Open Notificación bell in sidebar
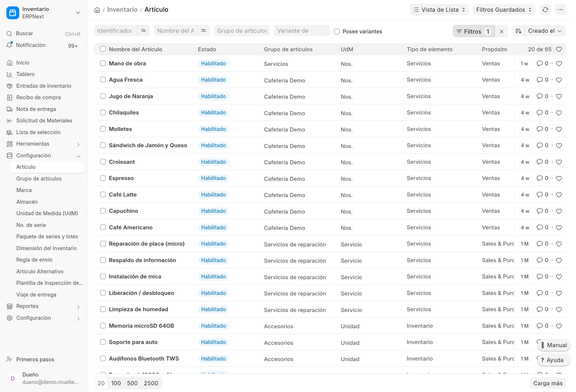The width and height of the screenshot is (576, 392). (9, 45)
